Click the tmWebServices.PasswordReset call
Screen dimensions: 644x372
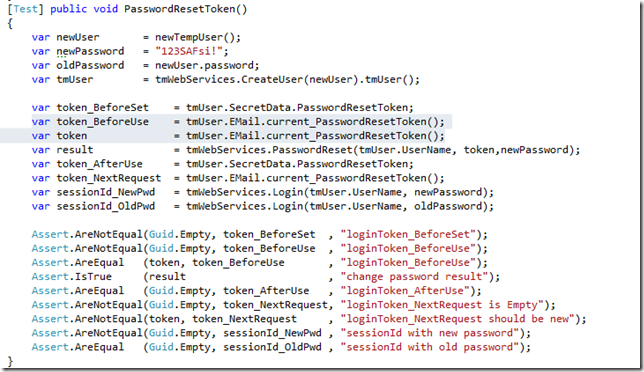coord(382,150)
